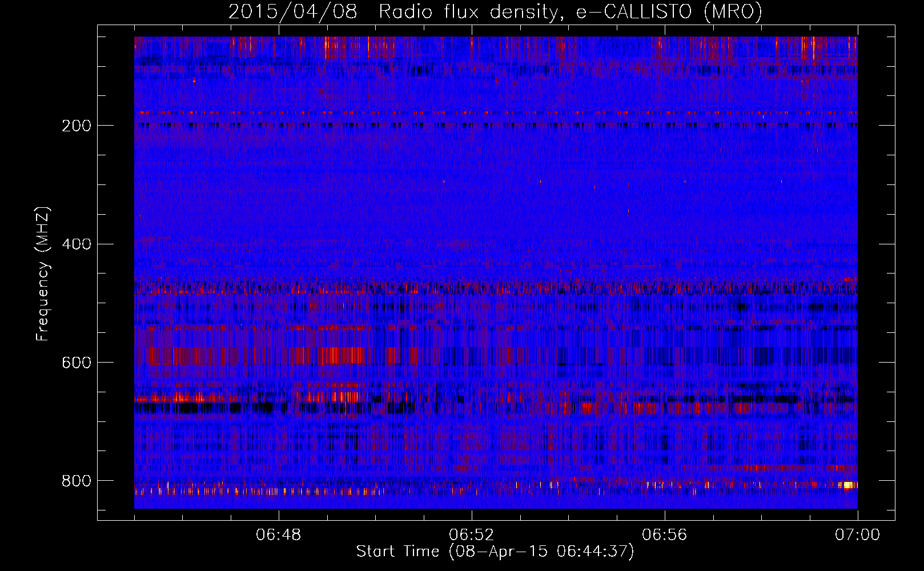924x571 pixels.
Task: Click the plot title 'Radio flux density, e-CALLISTO (MRO)'
Action: tap(571, 11)
